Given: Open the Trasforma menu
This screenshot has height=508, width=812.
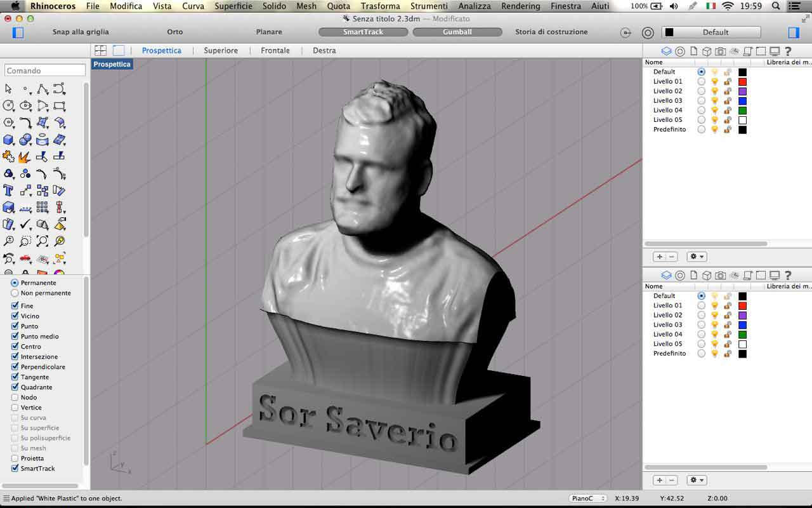Looking at the screenshot, I should tap(381, 6).
